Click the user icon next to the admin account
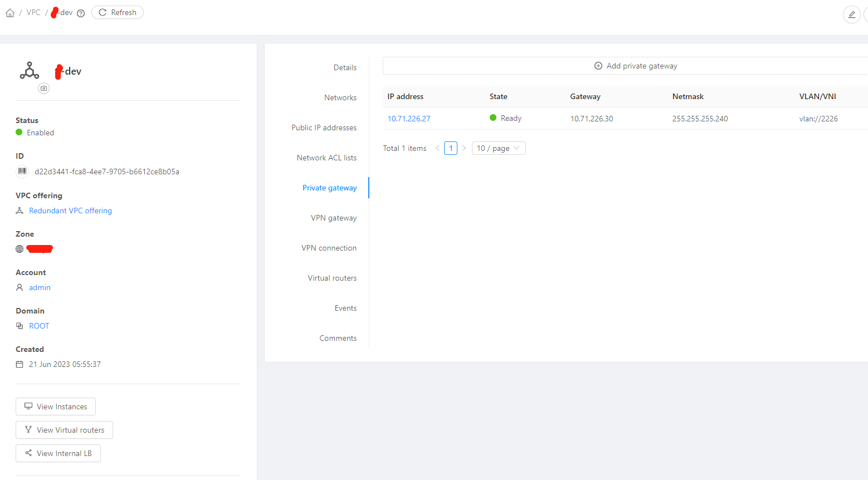This screenshot has height=480, width=868. pos(19,287)
